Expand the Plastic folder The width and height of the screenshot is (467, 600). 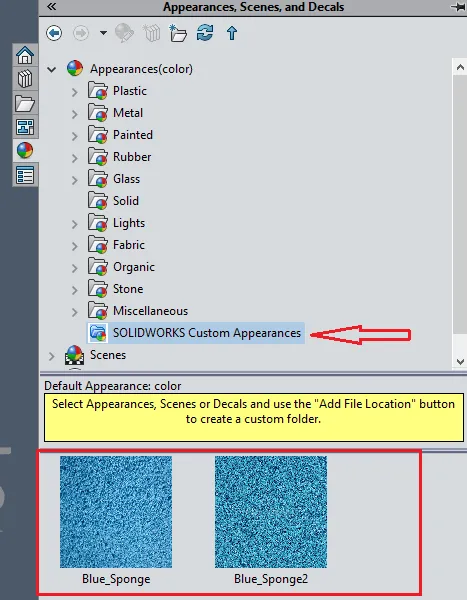tap(75, 92)
